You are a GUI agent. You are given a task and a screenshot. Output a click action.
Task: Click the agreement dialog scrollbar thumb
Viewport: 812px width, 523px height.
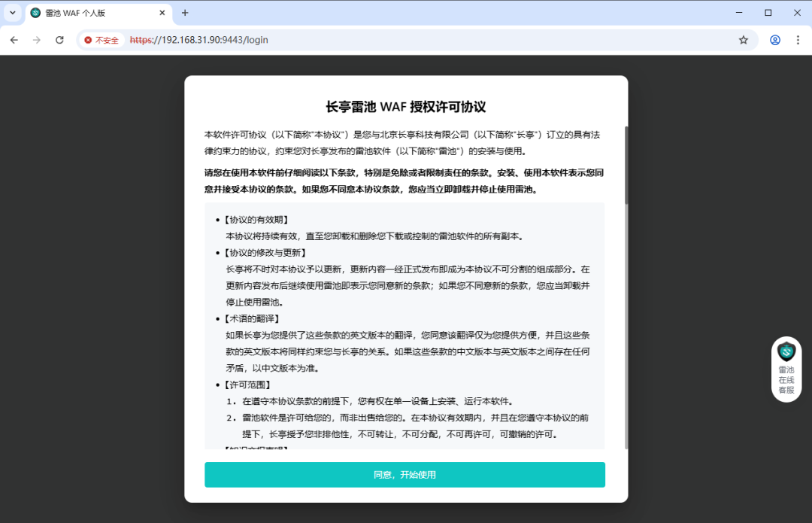pos(626,165)
